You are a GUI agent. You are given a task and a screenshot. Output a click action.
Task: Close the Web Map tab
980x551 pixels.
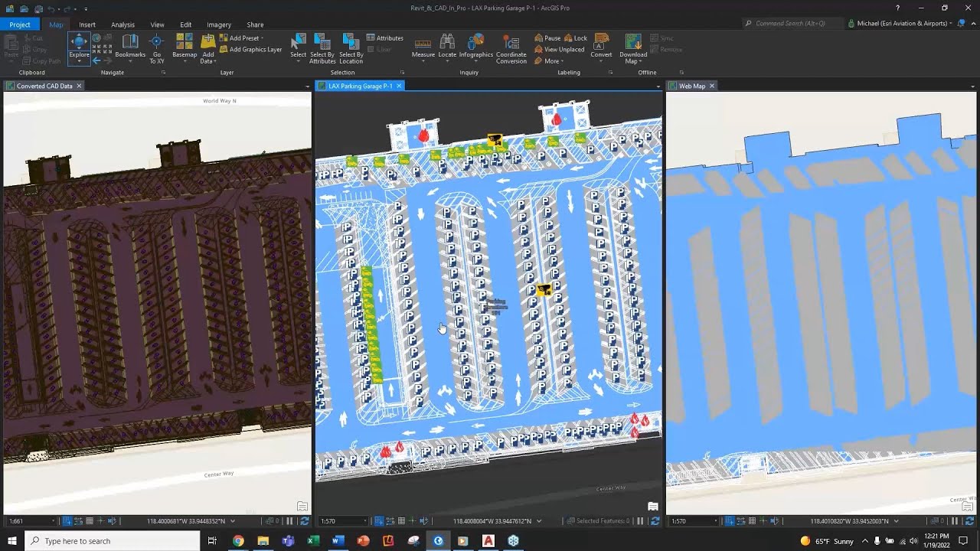coord(712,86)
